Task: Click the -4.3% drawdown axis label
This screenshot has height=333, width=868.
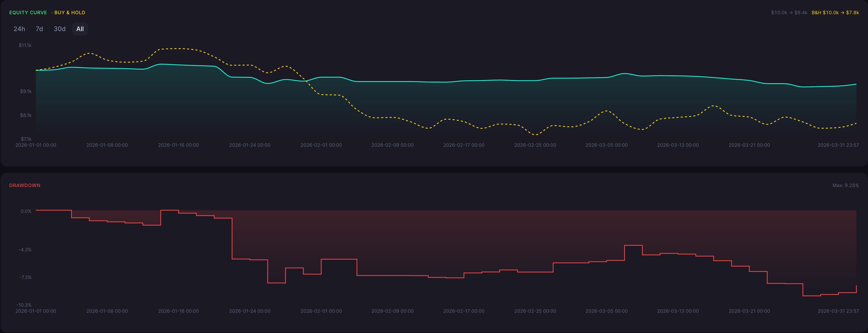Action: click(x=25, y=250)
